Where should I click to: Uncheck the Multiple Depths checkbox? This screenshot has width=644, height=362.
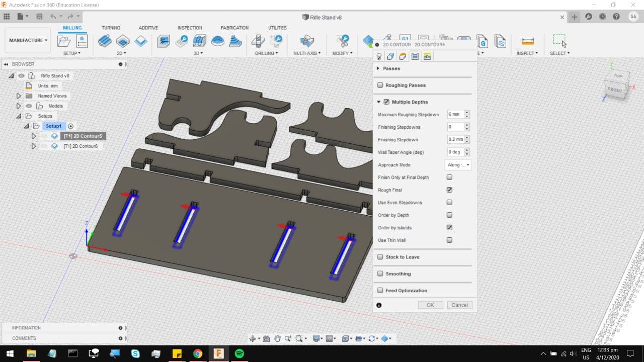click(x=386, y=102)
